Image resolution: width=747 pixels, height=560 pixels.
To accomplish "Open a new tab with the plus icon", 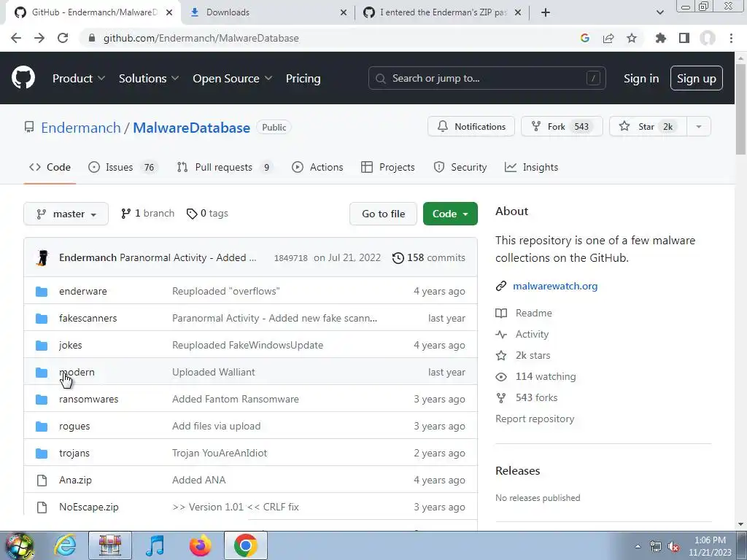I will pyautogui.click(x=546, y=12).
